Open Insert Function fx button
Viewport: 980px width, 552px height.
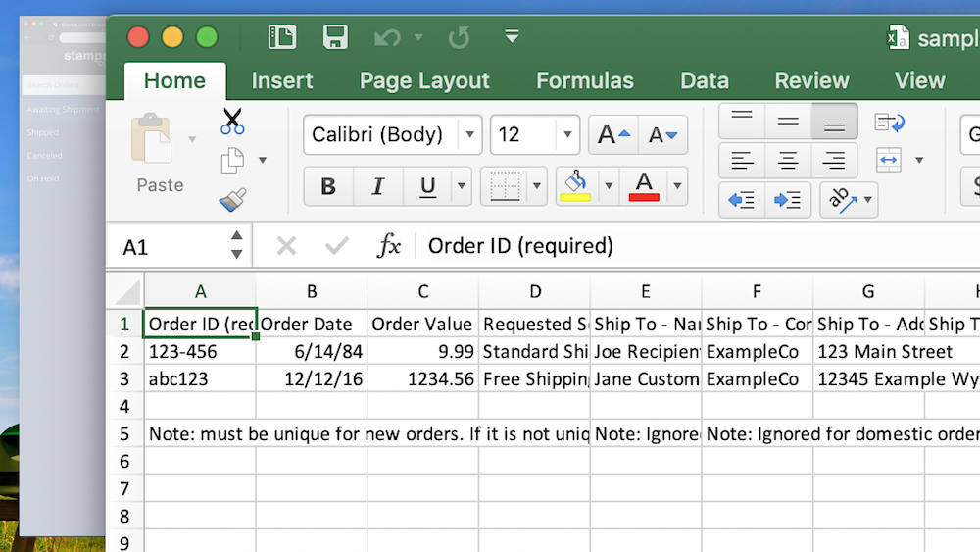(x=389, y=246)
